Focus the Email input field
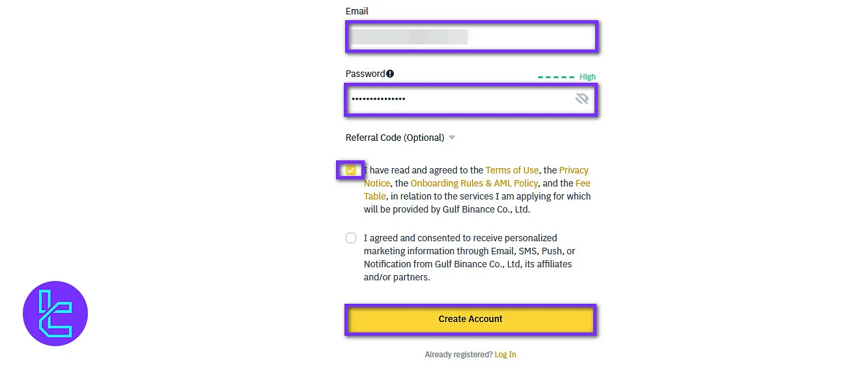 [x=471, y=37]
